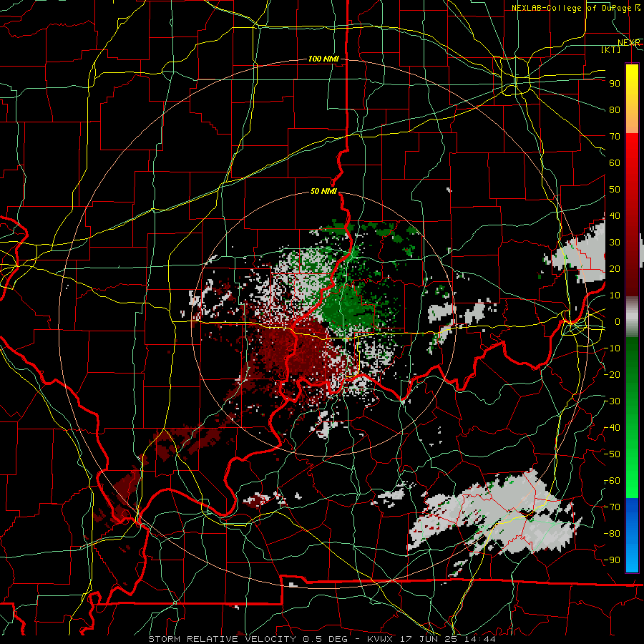The height and width of the screenshot is (644, 644).
Task: Click the 100 NMI range ring label
Action: pyautogui.click(x=323, y=59)
